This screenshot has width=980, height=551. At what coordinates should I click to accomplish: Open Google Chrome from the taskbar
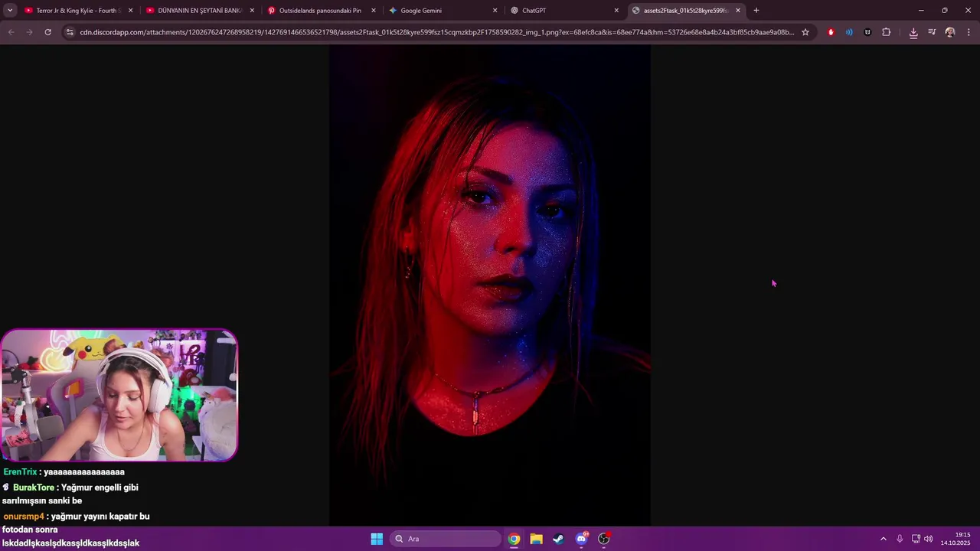click(514, 539)
